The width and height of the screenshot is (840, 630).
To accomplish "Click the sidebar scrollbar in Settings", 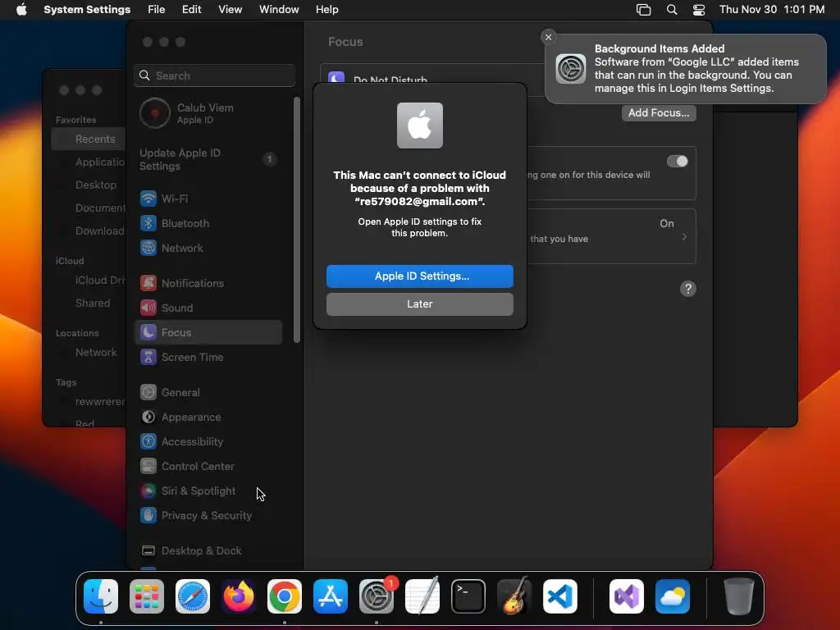I will [x=297, y=220].
